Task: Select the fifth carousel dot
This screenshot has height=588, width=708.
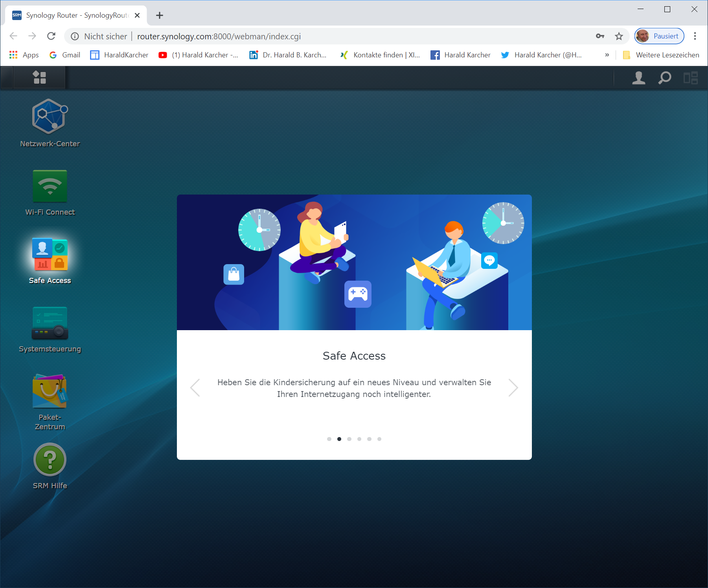Action: pyautogui.click(x=369, y=439)
